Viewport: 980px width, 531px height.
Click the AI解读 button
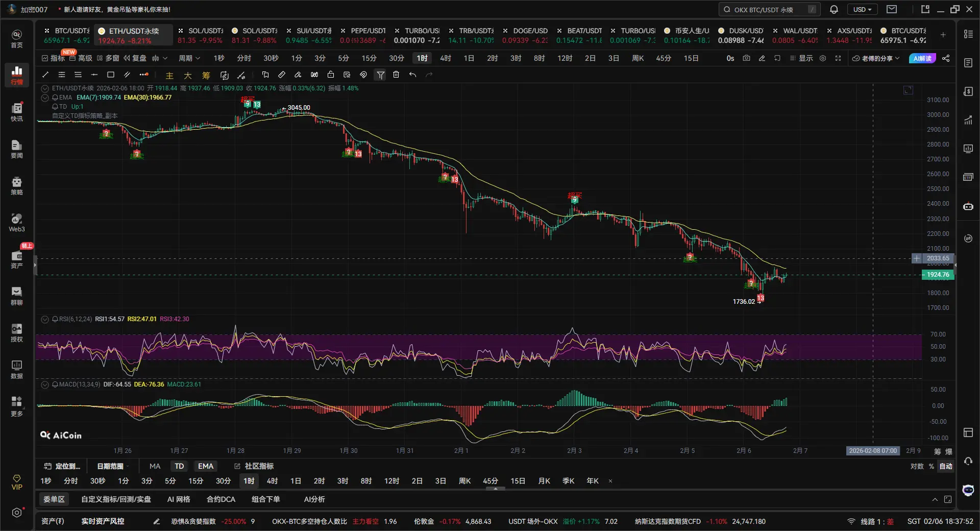point(922,58)
